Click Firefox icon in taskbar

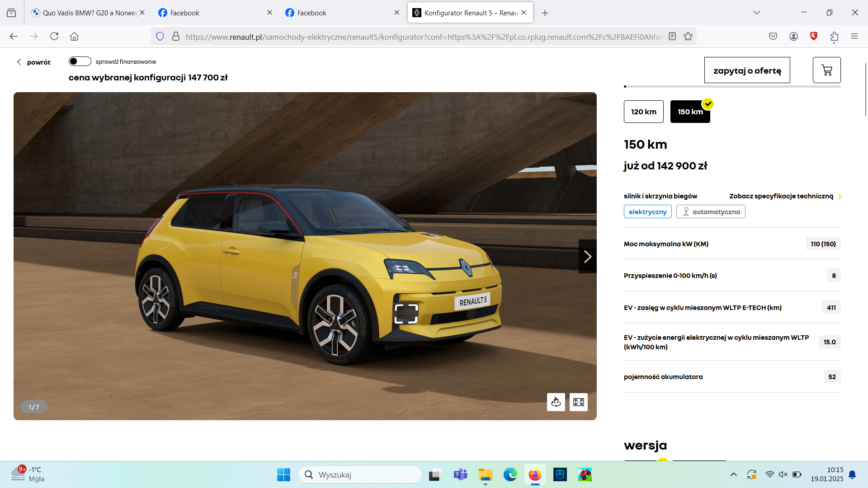[x=535, y=474]
